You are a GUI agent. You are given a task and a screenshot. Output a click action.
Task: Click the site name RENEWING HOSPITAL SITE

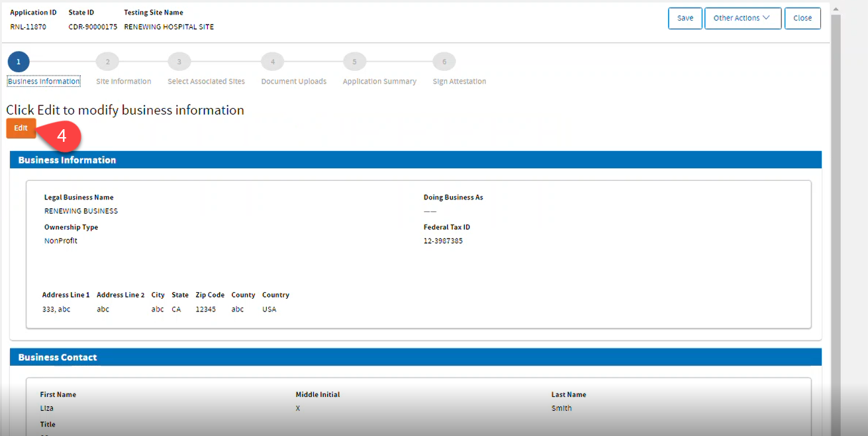[169, 27]
